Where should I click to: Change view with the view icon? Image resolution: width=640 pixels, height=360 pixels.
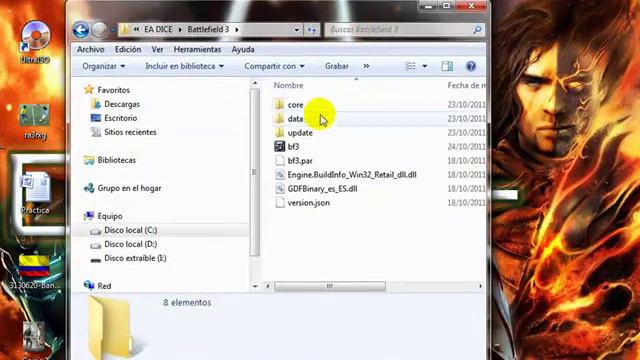[x=410, y=66]
